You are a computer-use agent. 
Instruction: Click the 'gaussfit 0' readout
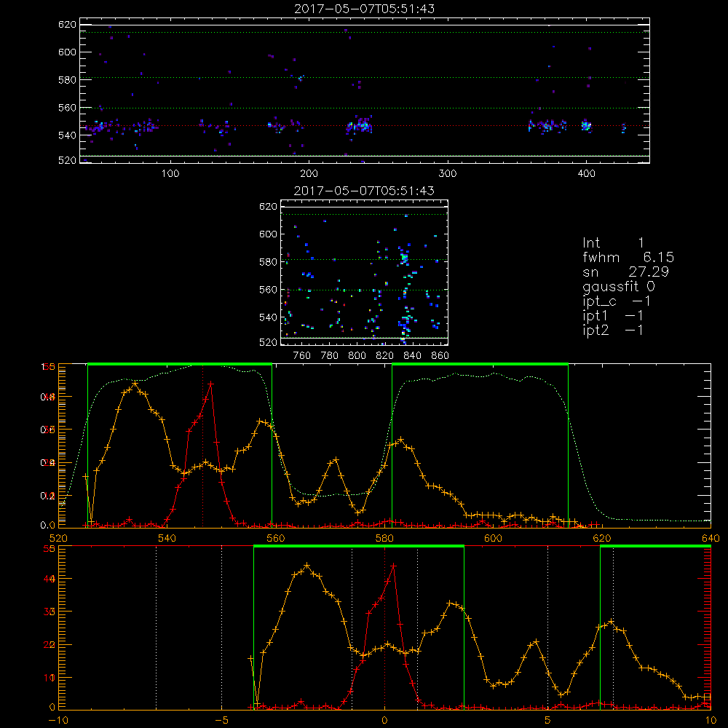[x=619, y=286]
